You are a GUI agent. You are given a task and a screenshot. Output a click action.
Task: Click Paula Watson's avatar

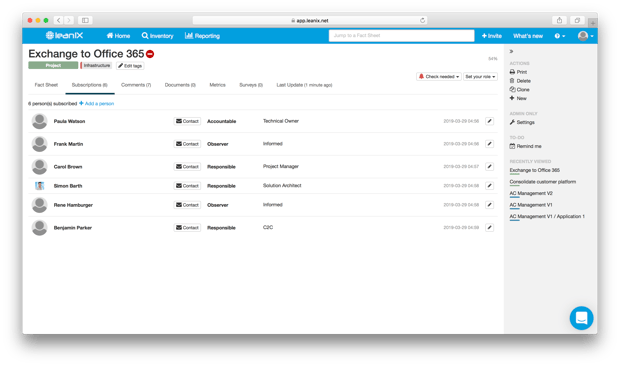click(x=40, y=121)
